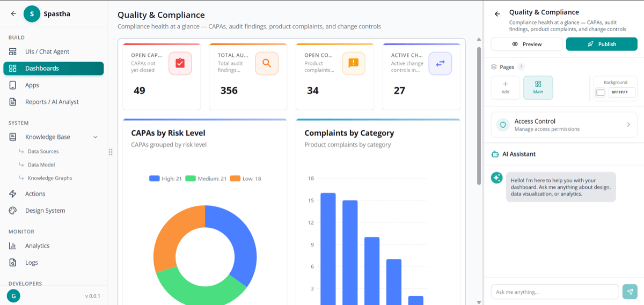Open Reports / AI Analyst
The height and width of the screenshot is (305, 644).
pyautogui.click(x=53, y=102)
